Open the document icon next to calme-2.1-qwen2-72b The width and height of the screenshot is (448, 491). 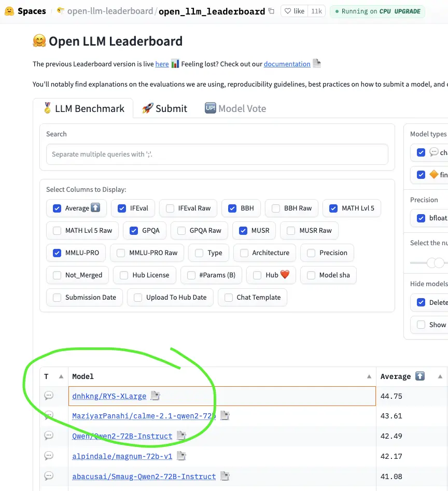pyautogui.click(x=225, y=415)
